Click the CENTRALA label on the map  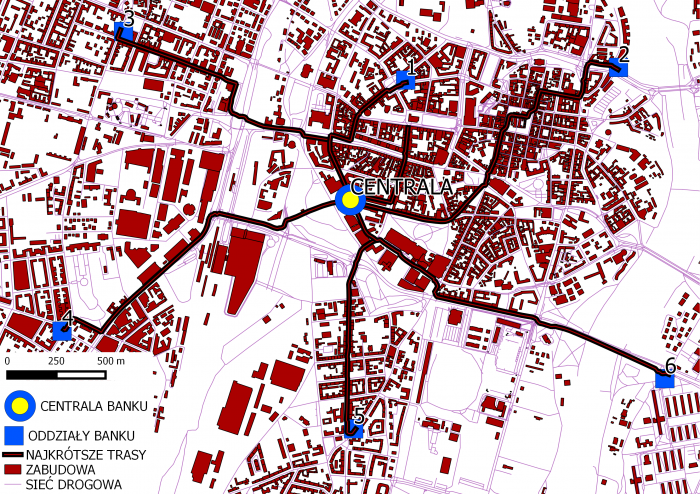click(x=401, y=187)
